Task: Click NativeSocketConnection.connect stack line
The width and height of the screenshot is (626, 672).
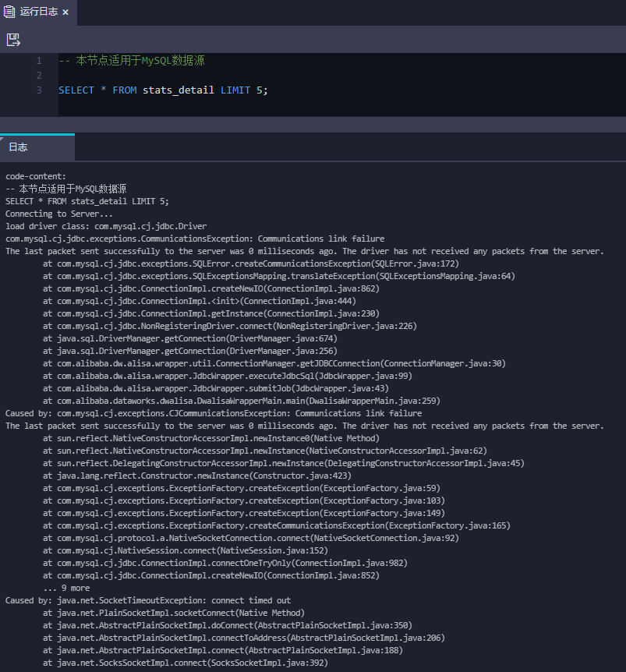Action: 251,537
